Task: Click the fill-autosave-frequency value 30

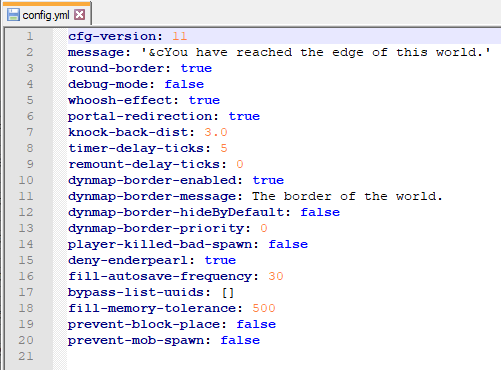Action: tap(276, 276)
